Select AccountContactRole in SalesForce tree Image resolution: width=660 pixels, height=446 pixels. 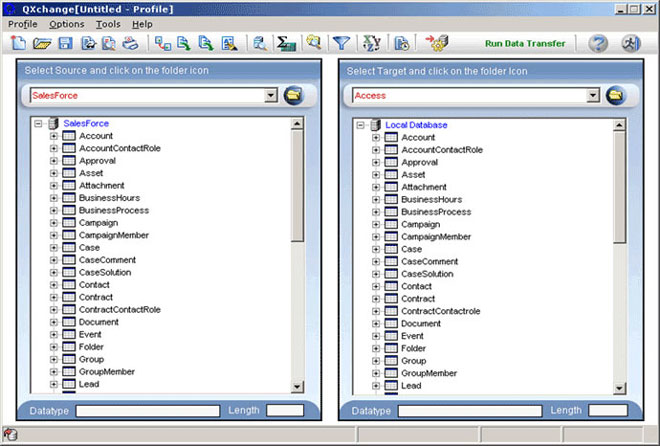pyautogui.click(x=120, y=148)
